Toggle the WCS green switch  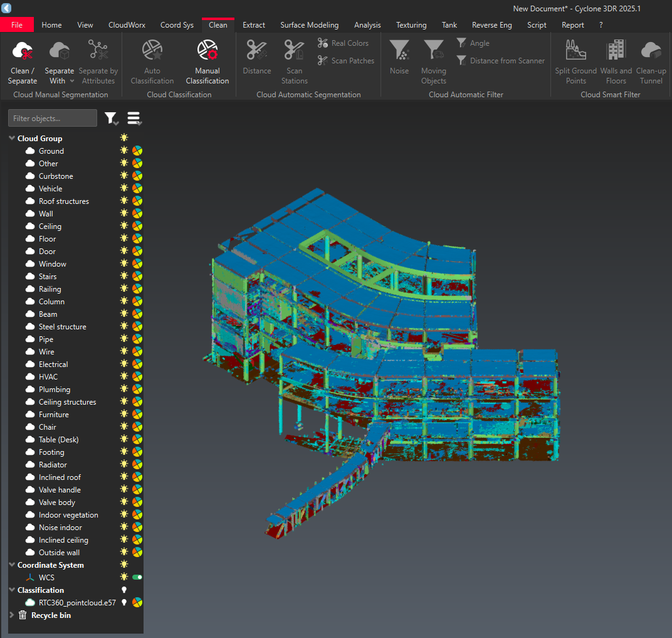137,577
